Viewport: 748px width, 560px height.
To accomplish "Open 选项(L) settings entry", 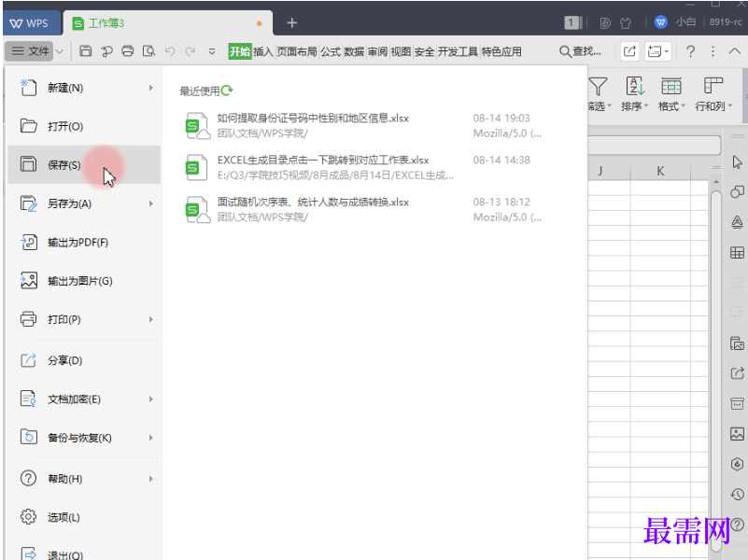I will click(x=84, y=517).
